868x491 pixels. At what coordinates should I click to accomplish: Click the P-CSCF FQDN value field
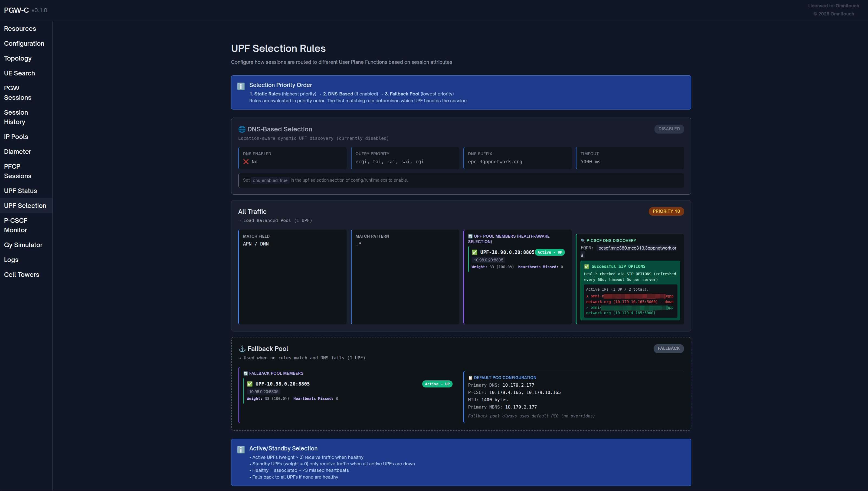tap(637, 248)
